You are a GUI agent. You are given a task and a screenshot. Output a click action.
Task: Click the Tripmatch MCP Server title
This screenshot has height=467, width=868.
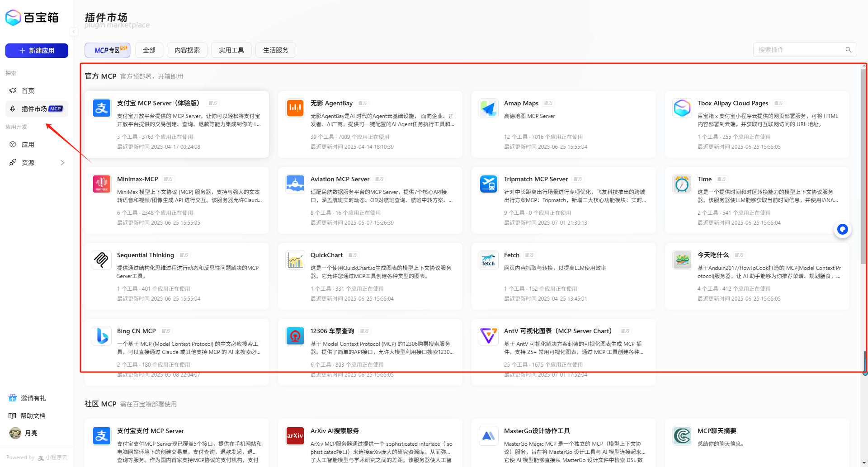point(536,179)
